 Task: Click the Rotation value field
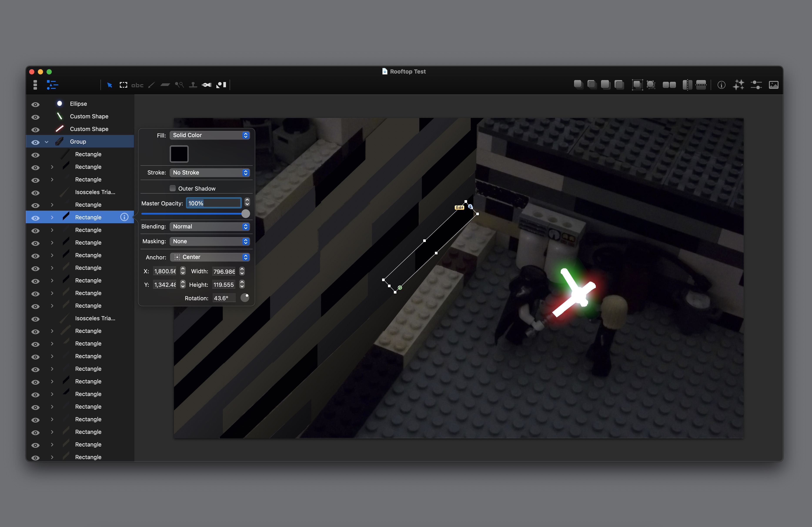pyautogui.click(x=224, y=298)
